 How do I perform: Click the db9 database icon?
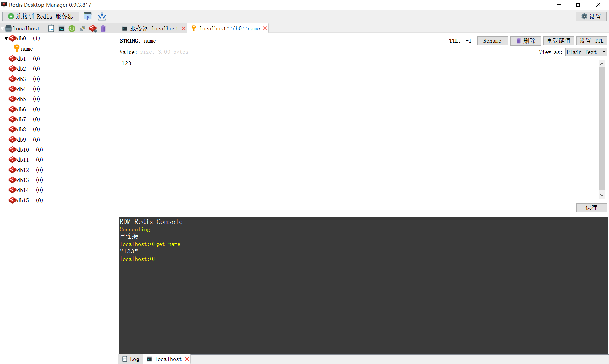[12, 140]
